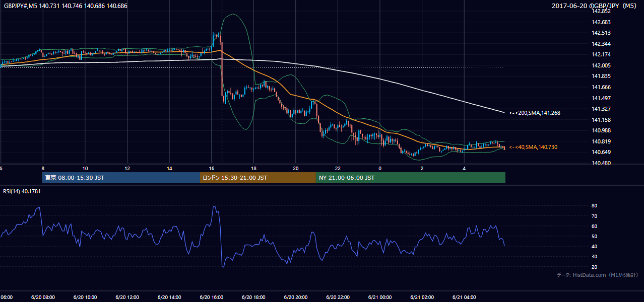This screenshot has height=302, width=644.
Task: Click the 6/21 04:00 time axis label
Action: [x=464, y=297]
